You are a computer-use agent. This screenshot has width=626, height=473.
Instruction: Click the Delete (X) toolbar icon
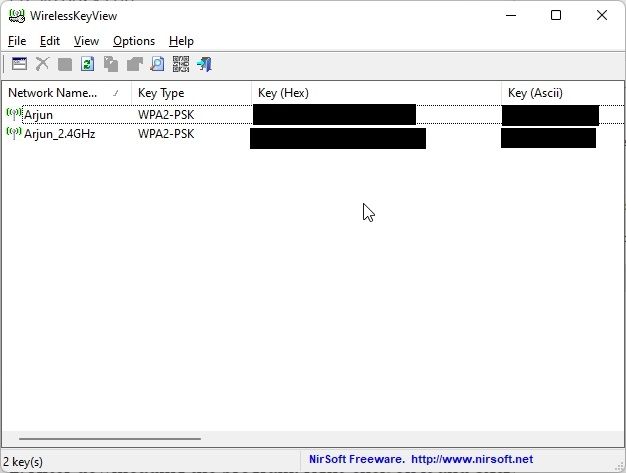[x=42, y=64]
